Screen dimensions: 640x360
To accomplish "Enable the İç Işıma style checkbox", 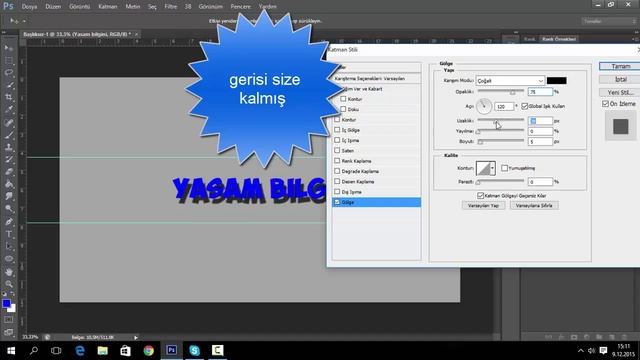I will point(337,140).
